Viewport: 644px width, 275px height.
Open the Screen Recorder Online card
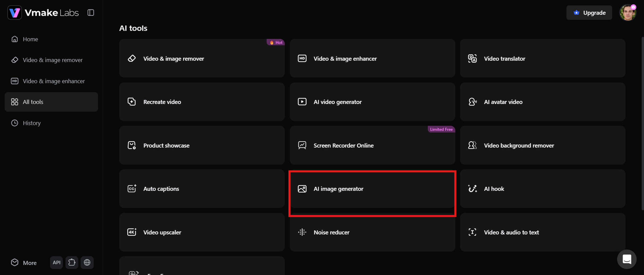372,145
